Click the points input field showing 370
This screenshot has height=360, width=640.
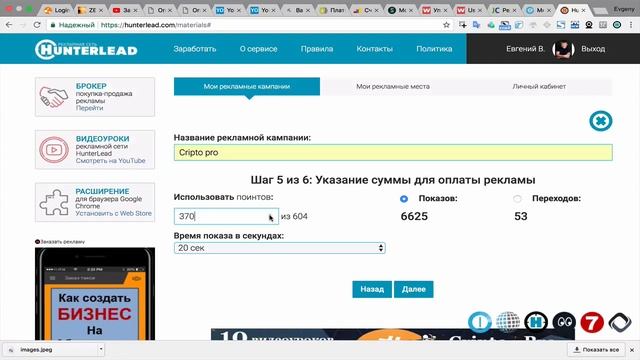click(x=226, y=216)
